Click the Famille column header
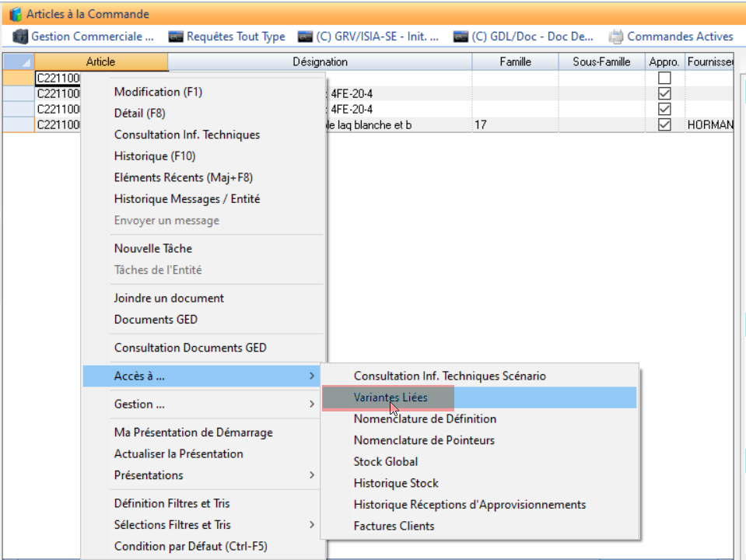 [x=515, y=62]
